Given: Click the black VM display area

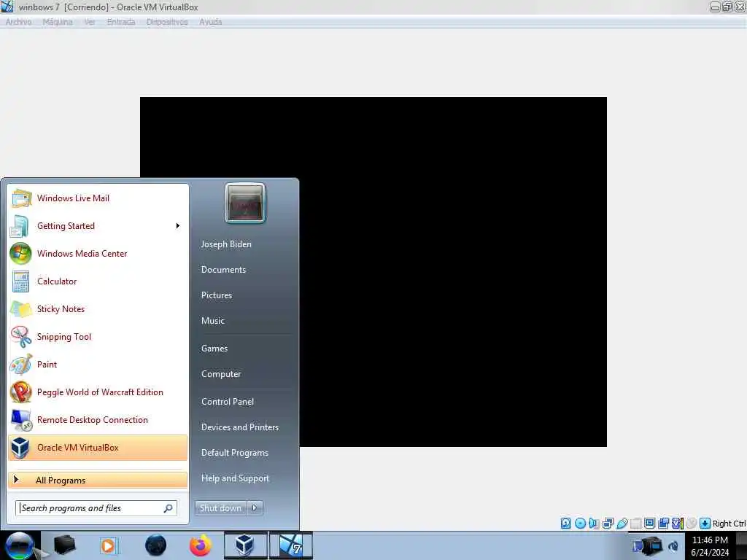Looking at the screenshot, I should [373, 272].
